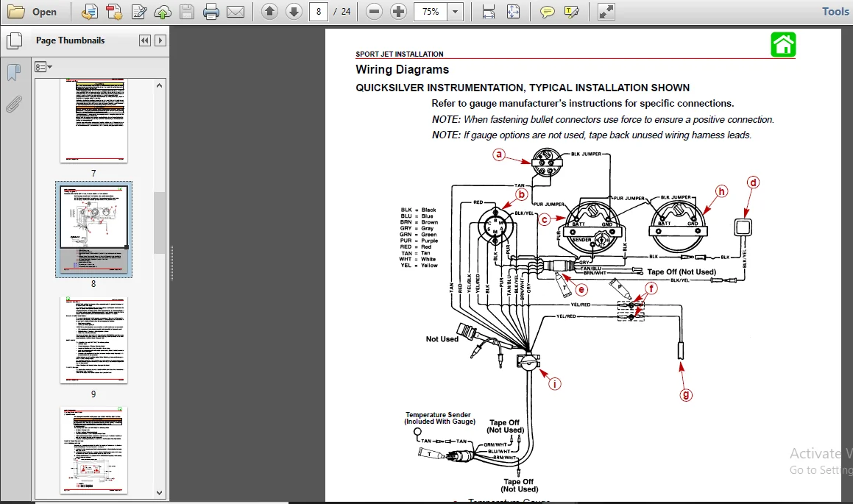Screen dimensions: 853x504
Task: Click the SPORT JET INSTALLATION header text
Action: (400, 54)
